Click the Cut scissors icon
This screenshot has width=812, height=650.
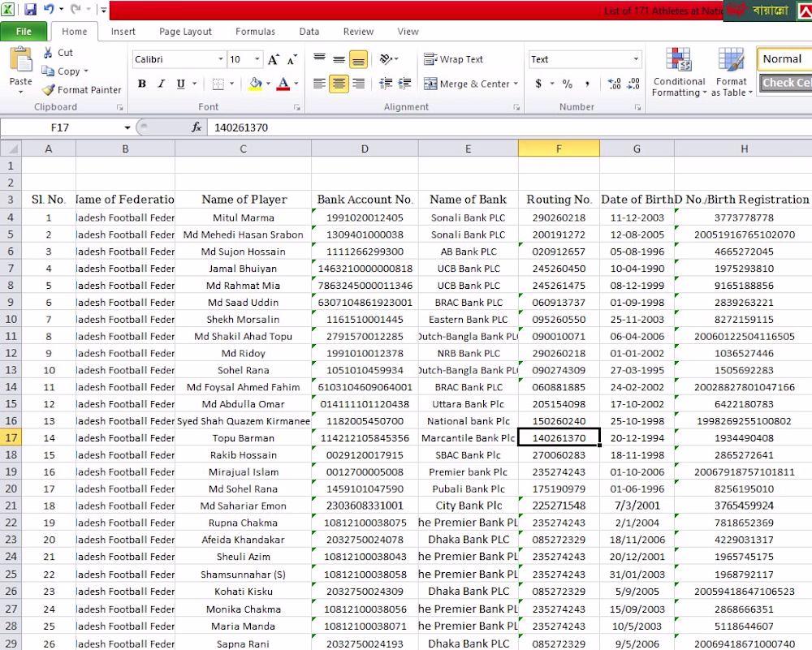[x=48, y=52]
